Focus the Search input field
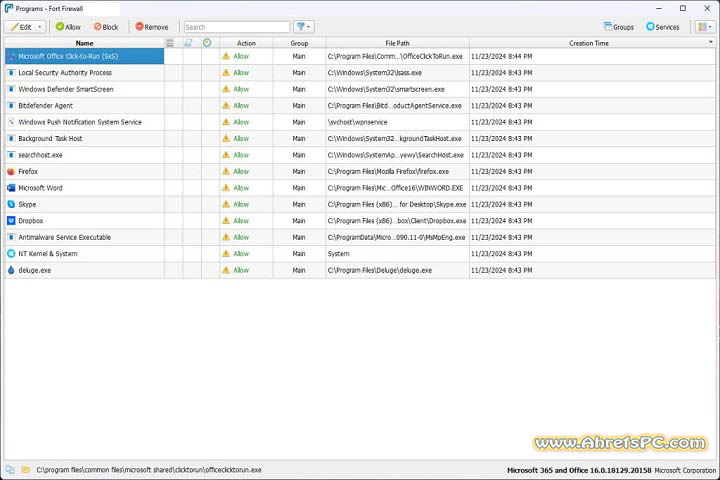The height and width of the screenshot is (480, 720). point(237,27)
